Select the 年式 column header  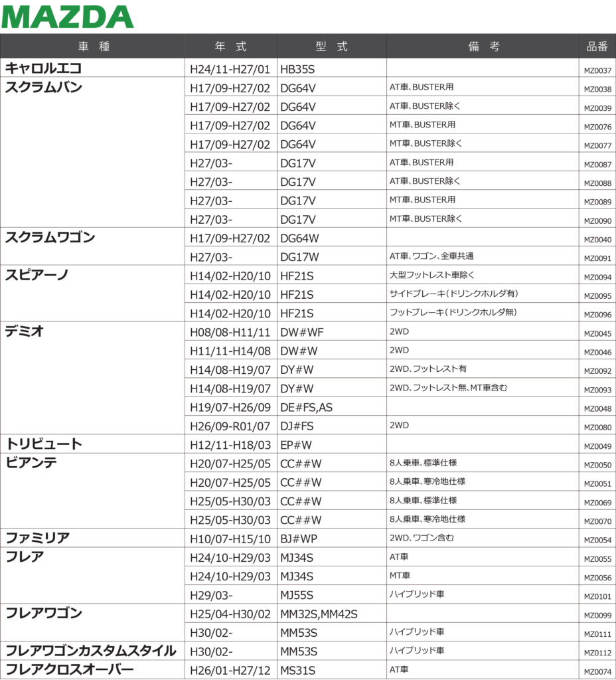(230, 46)
